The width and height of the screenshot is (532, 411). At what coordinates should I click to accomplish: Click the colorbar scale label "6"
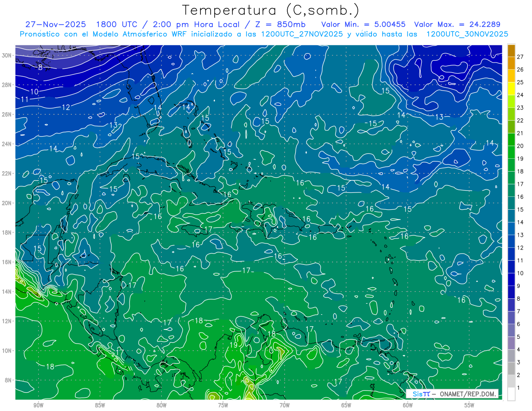click(519, 325)
